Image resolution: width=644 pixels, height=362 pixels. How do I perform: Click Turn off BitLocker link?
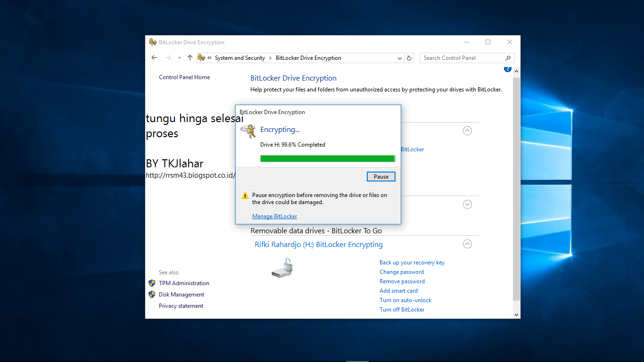tap(402, 310)
